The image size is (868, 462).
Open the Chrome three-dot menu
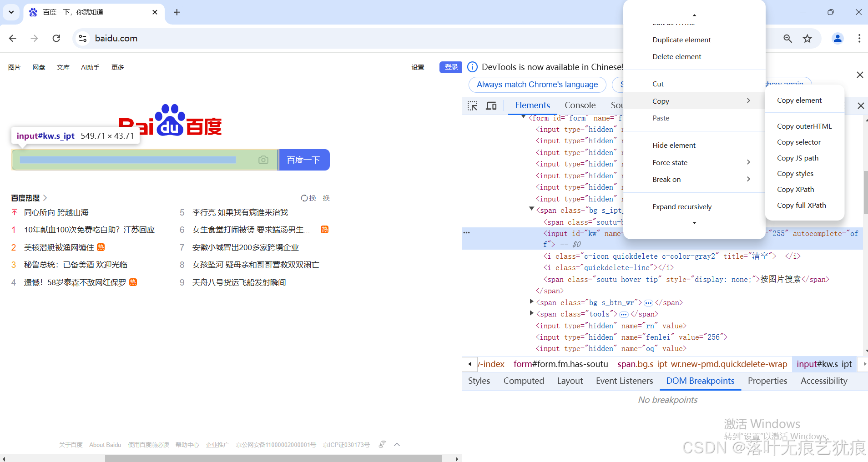[x=859, y=39]
